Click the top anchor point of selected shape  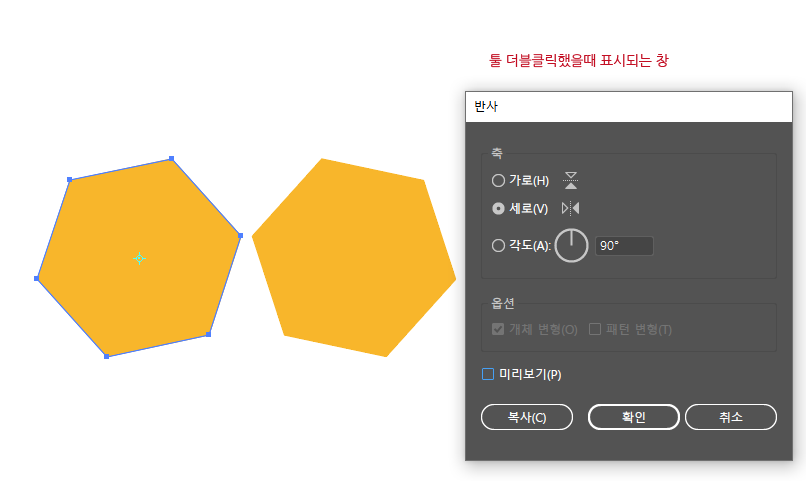pyautogui.click(x=172, y=158)
